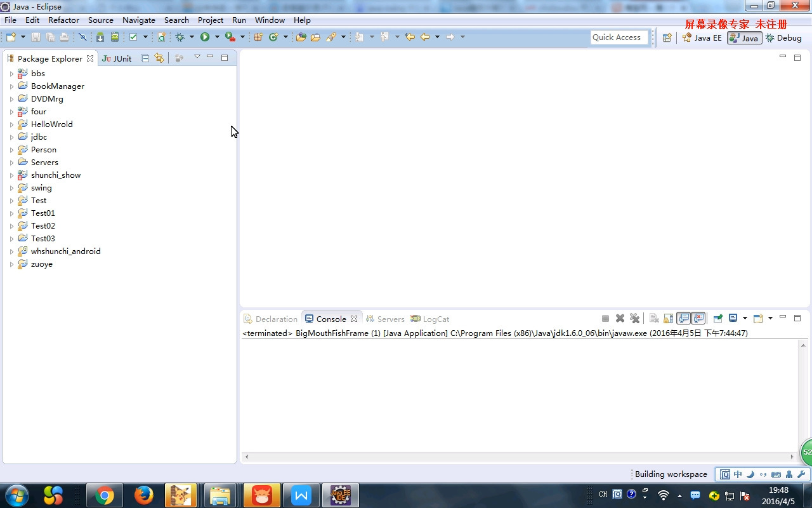Click Open Console icon

(758, 319)
